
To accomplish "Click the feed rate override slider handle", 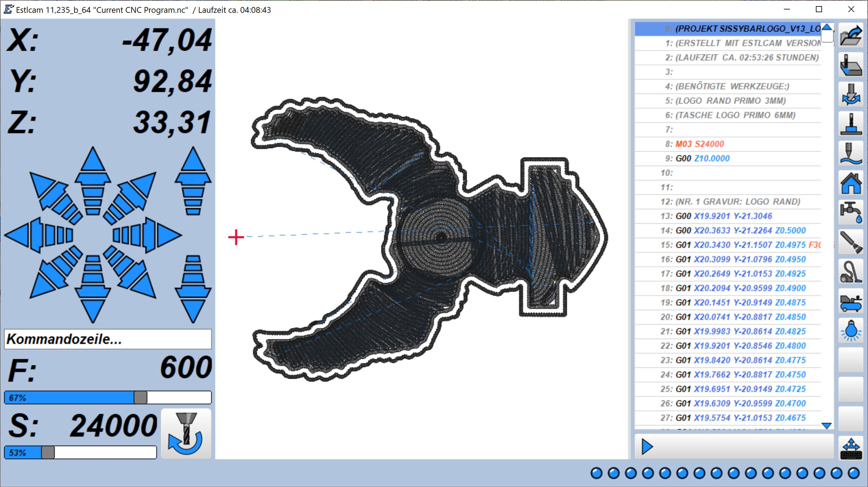I will pos(140,398).
